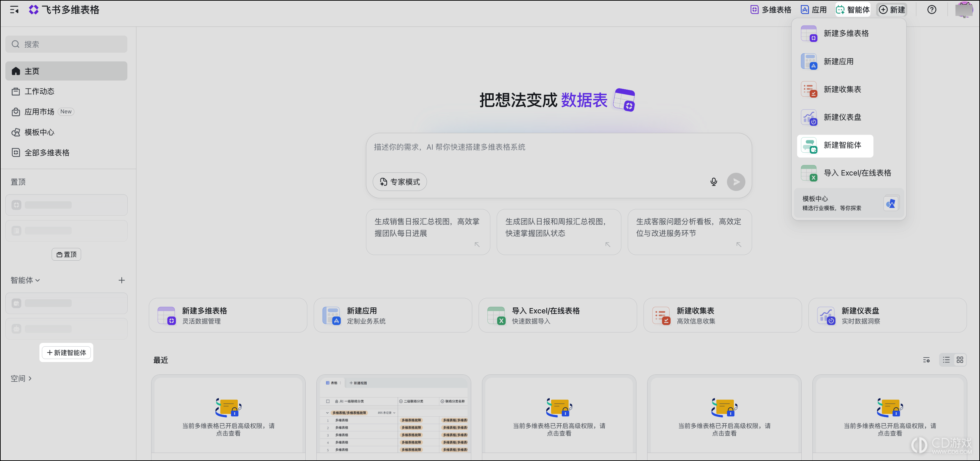The width and height of the screenshot is (980, 461).
Task: Choose the sales daily report suggestion prompt
Action: click(428, 232)
